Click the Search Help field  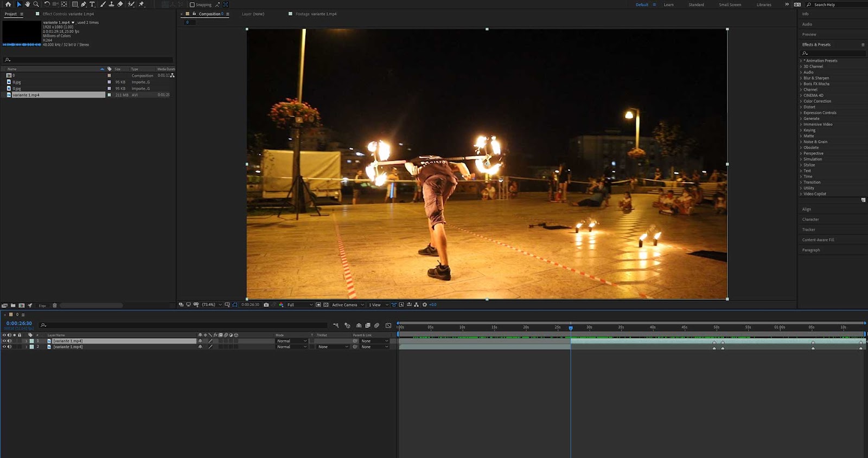[835, 5]
